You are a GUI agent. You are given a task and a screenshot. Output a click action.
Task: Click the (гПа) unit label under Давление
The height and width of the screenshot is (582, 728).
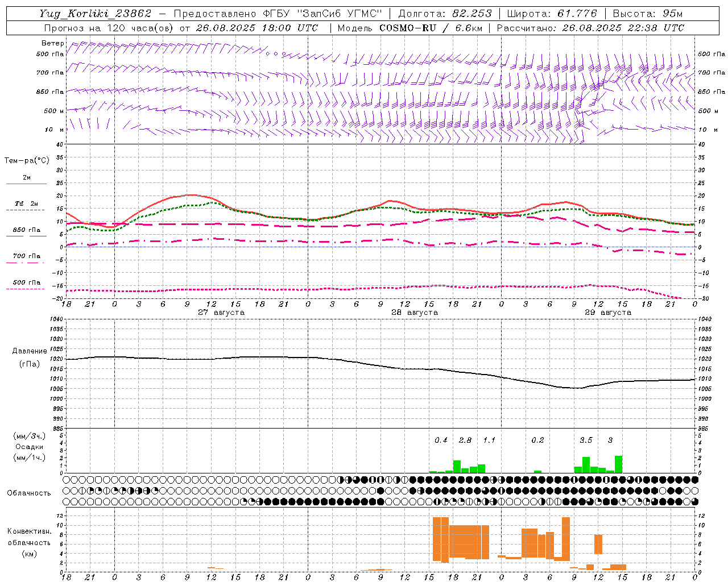tap(30, 364)
